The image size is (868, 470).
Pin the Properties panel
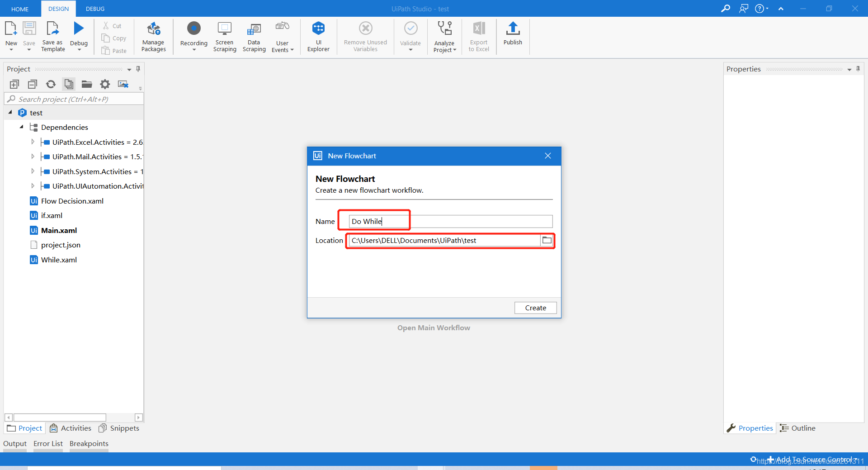tap(858, 69)
